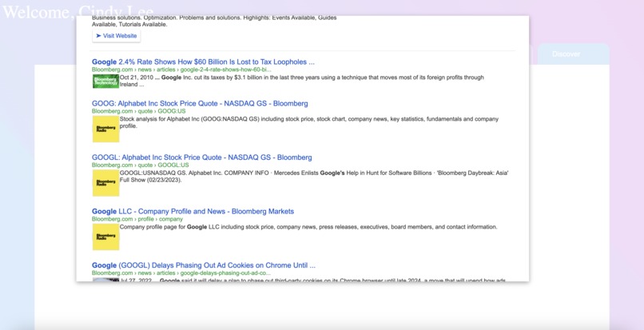Viewport: 644px width, 330px height.
Task: Open GOOG: Alphabet Inc Stock Price Quote link
Action: click(200, 104)
